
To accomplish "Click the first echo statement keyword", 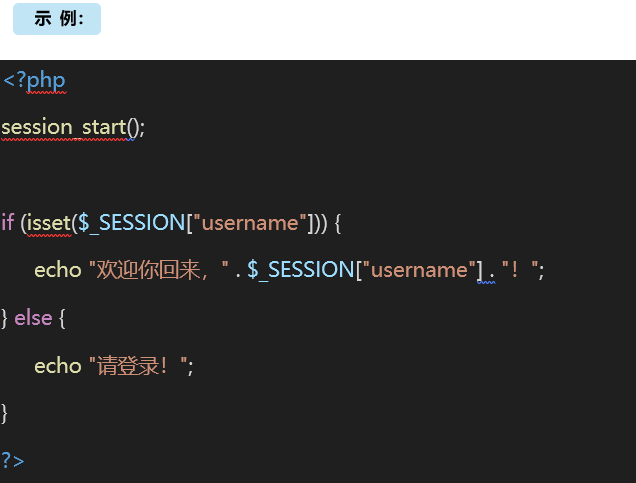I will tap(57, 270).
